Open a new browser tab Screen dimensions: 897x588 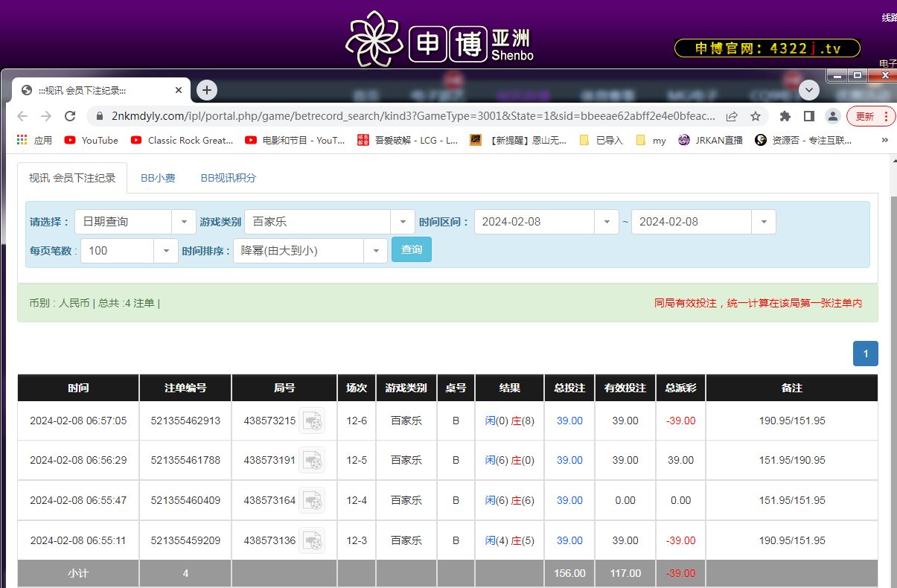pos(207,90)
